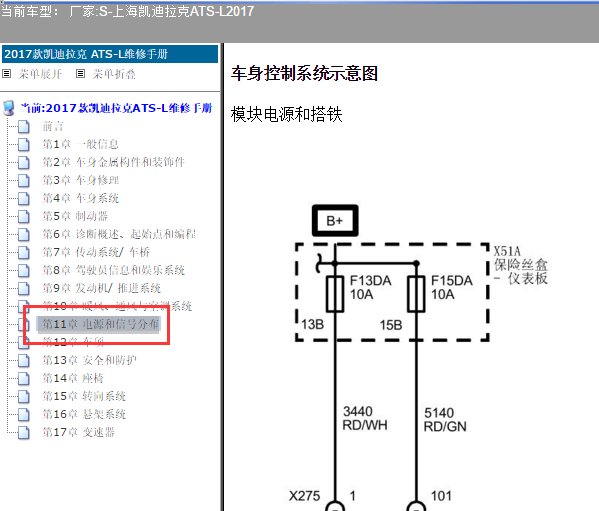Click the 菜单折叠 collapse-menu icon
This screenshot has height=511, width=599.
click(80, 73)
